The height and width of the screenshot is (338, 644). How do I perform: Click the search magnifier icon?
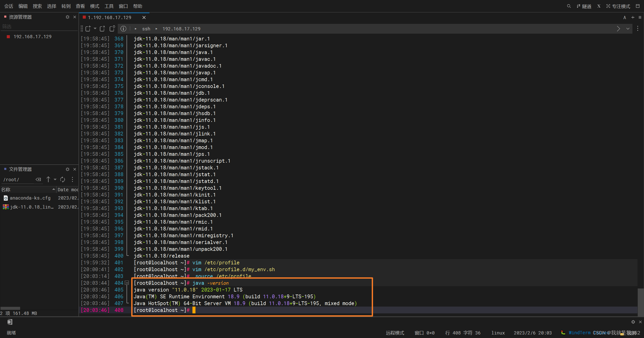pyautogui.click(x=569, y=6)
